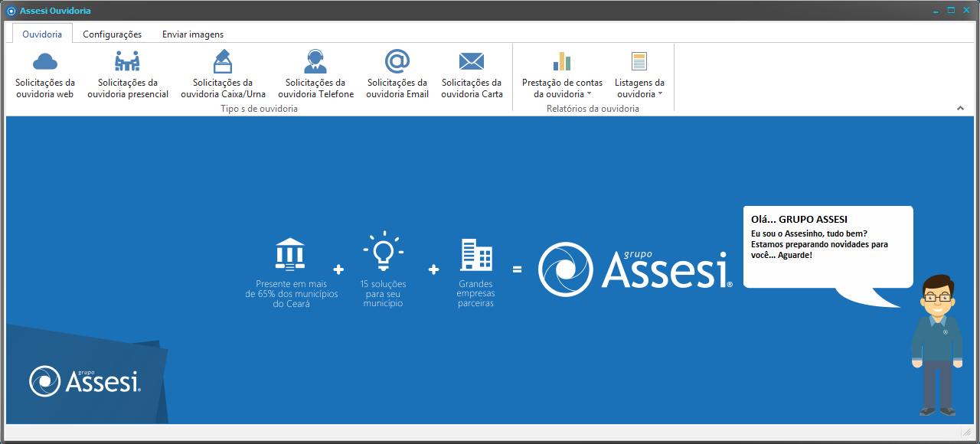Screen dimensions: 980x444
Task: Click "Presente em mais de 65% dos municípios" text
Action: pos(292,294)
